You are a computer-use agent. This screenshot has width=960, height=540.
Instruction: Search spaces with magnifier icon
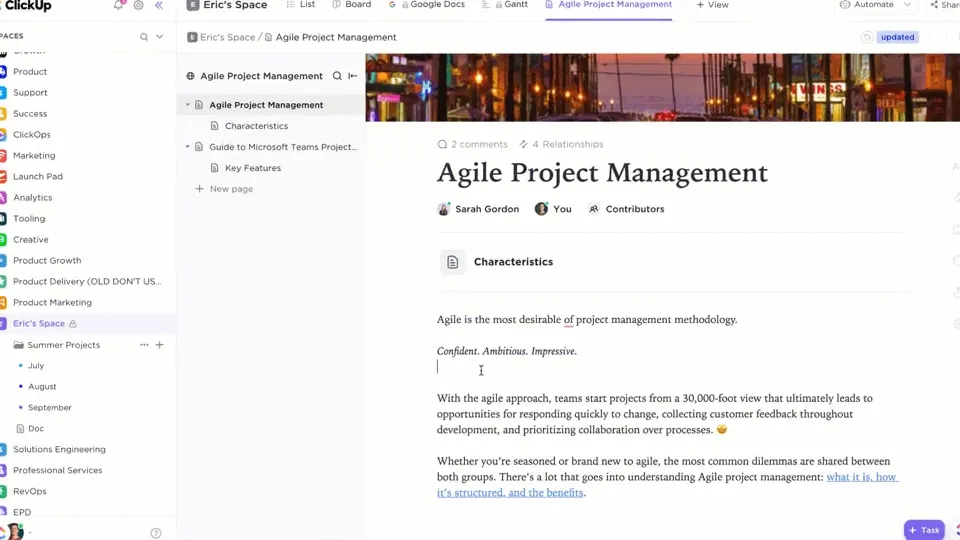144,37
